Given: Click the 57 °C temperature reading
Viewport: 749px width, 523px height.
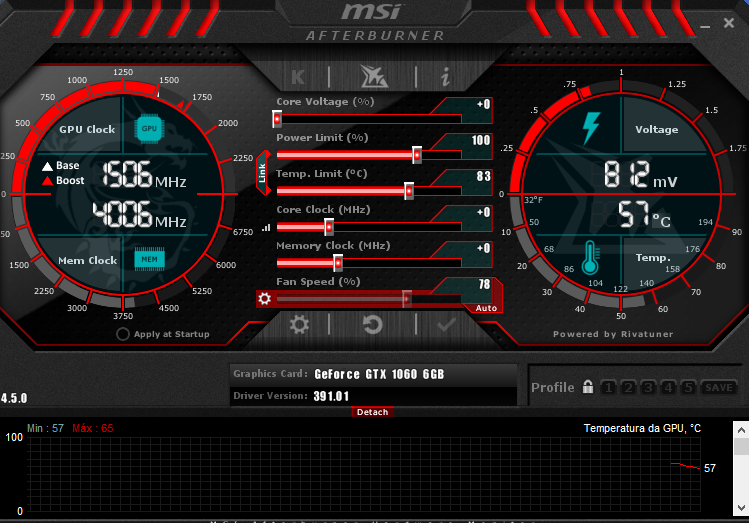Looking at the screenshot, I should click(x=644, y=214).
